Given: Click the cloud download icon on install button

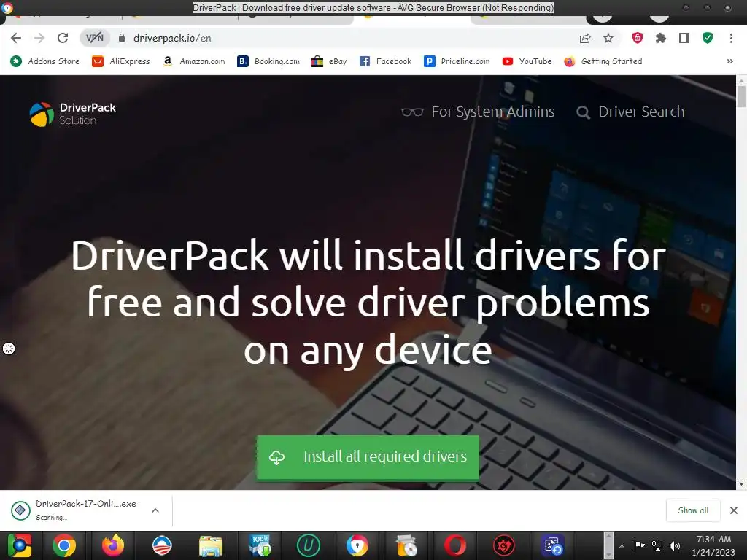Looking at the screenshot, I should point(276,457).
